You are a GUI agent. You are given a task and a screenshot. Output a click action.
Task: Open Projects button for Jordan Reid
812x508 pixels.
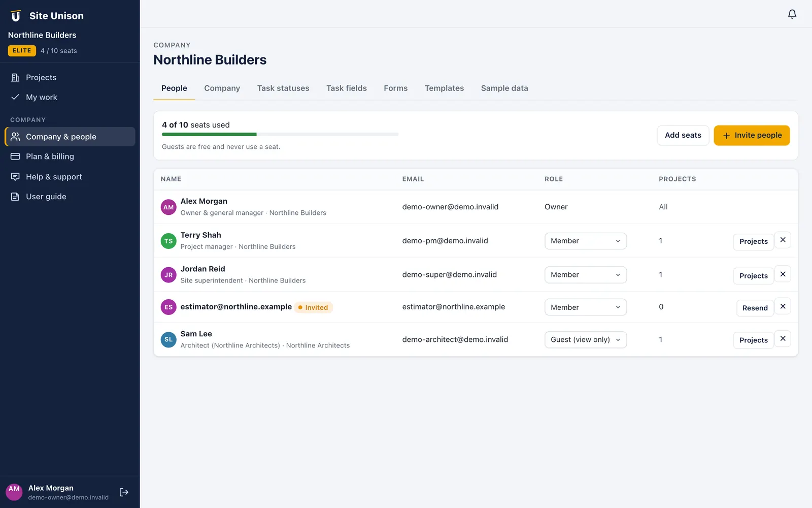(753, 276)
